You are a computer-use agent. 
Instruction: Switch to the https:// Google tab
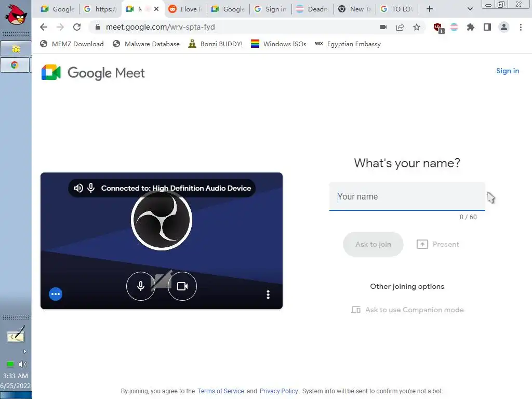click(100, 9)
